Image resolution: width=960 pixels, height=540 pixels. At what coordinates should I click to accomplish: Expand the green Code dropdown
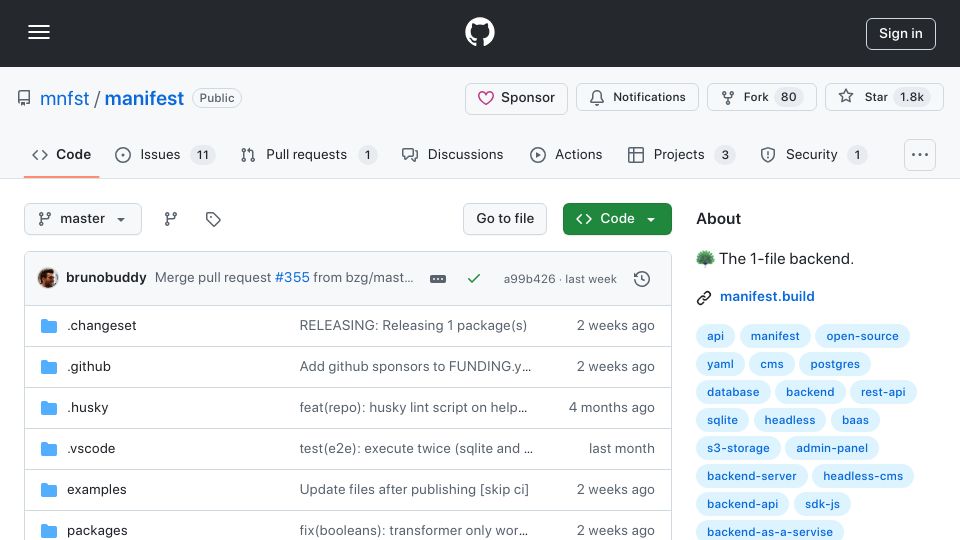click(617, 219)
